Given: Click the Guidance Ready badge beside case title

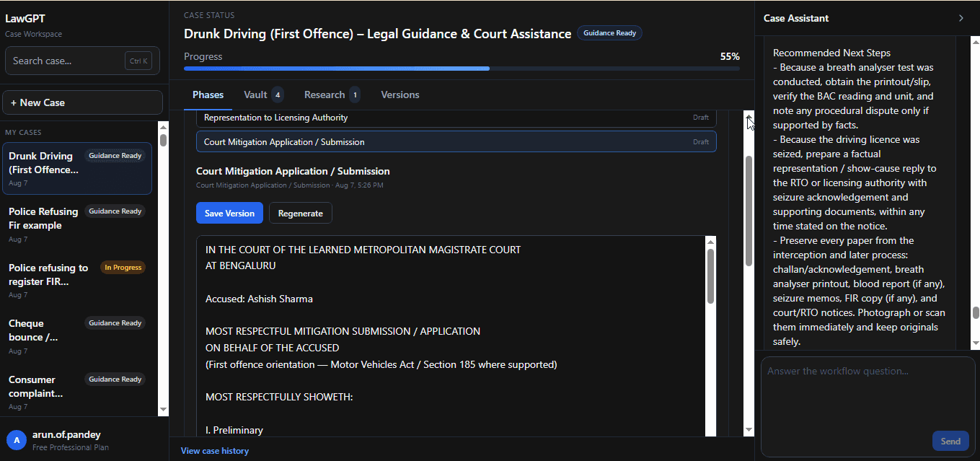Looking at the screenshot, I should pyautogui.click(x=609, y=33).
